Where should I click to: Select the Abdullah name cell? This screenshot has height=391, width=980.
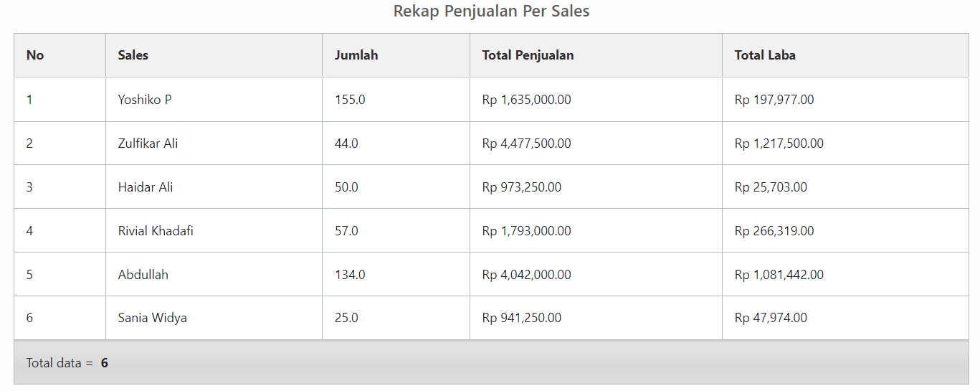(x=143, y=275)
